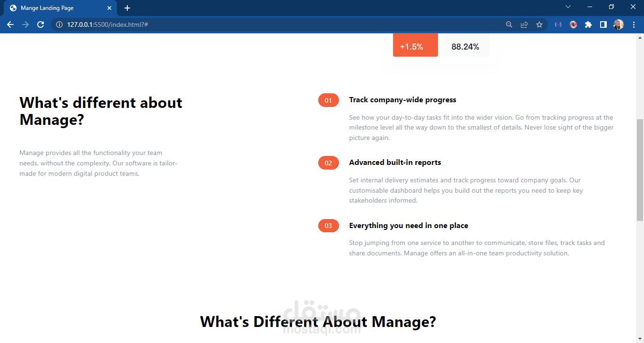The height and width of the screenshot is (343, 644).
Task: Click the paragraph starting "Stop jumping from one service"
Action: tap(477, 248)
